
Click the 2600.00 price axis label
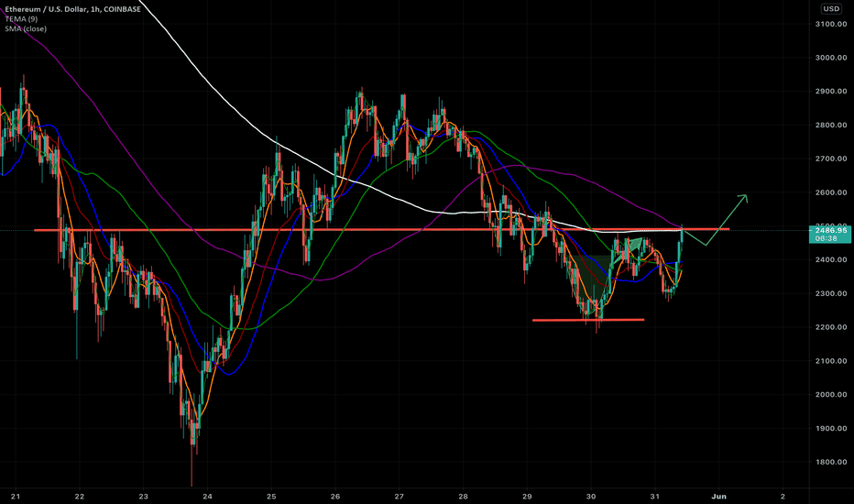[x=831, y=192]
